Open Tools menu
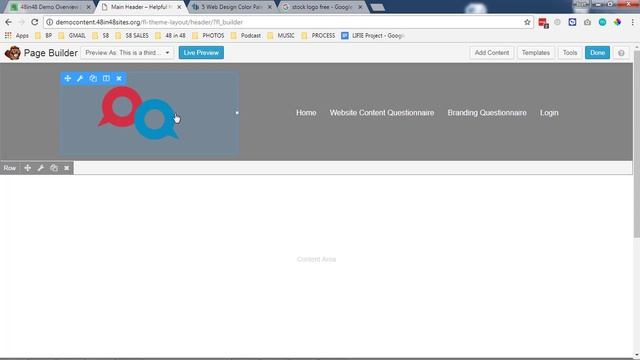The image size is (640, 360). point(570,53)
